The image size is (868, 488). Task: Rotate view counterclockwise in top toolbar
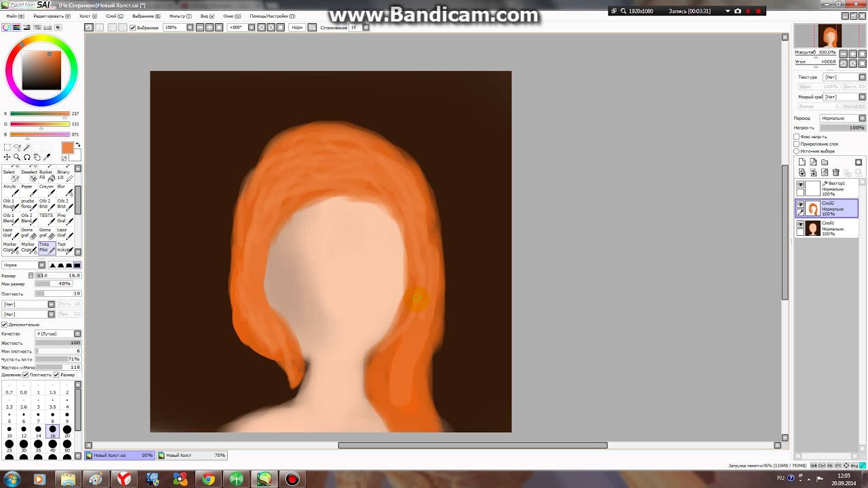tap(261, 27)
